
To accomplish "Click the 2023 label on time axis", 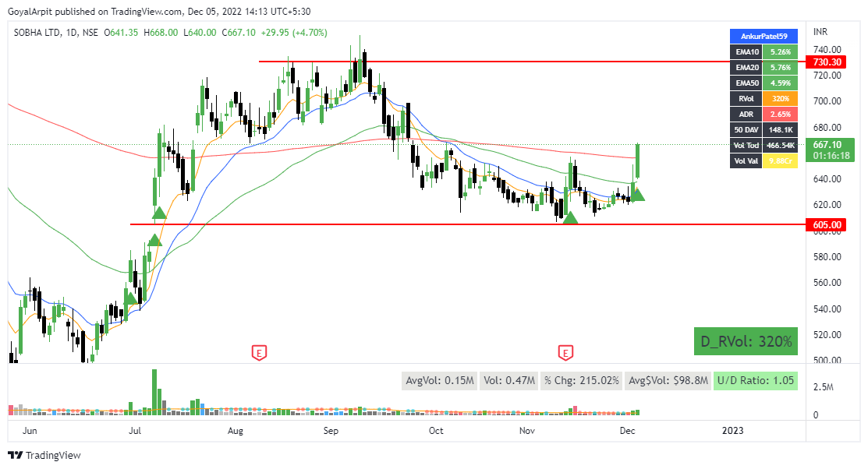I will coord(733,430).
